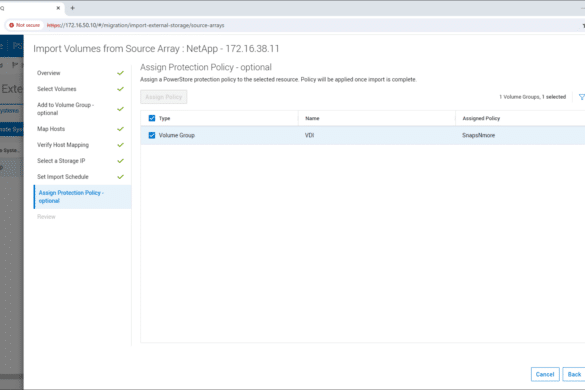Cancel the import wizard
The image size is (585, 390).
545,374
